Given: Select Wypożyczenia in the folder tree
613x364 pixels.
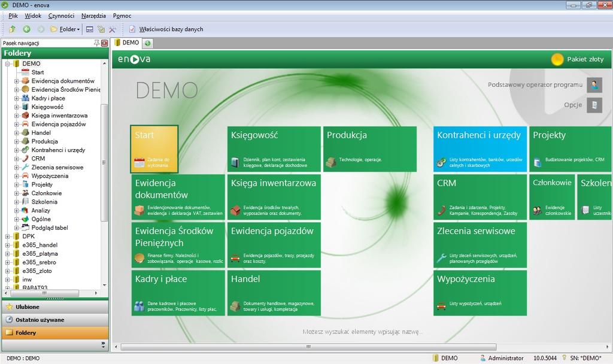Looking at the screenshot, I should point(50,176).
